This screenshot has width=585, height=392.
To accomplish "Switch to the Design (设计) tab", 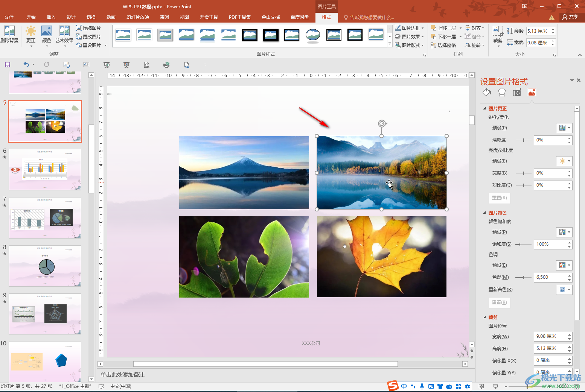I will (71, 17).
